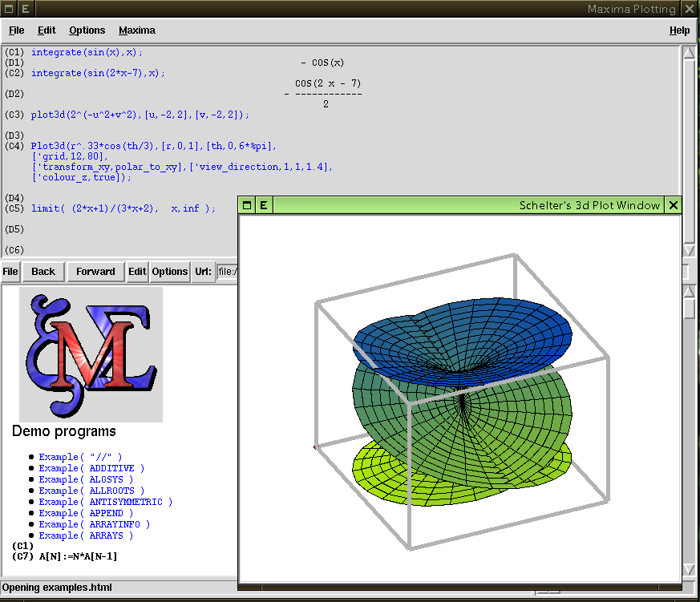Click the E icon in 3d Plot Window titlebar
Screen dimensions: 700x602
pyautogui.click(x=264, y=205)
